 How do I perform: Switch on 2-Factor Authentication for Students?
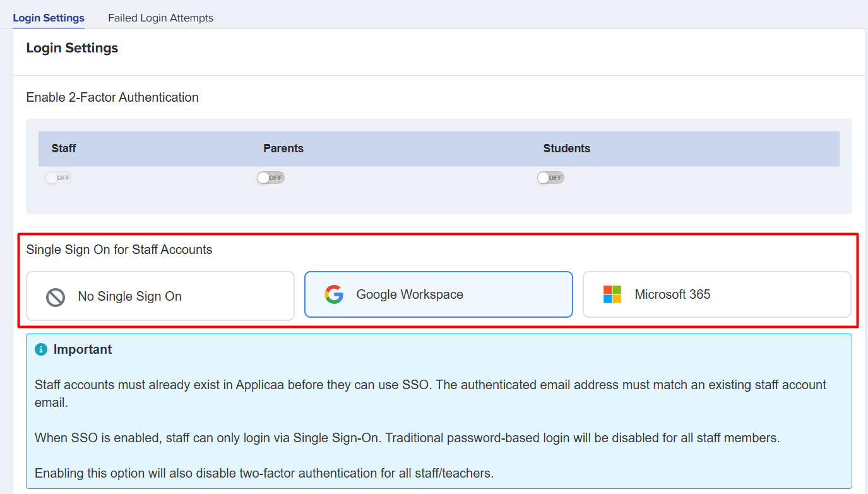[550, 178]
